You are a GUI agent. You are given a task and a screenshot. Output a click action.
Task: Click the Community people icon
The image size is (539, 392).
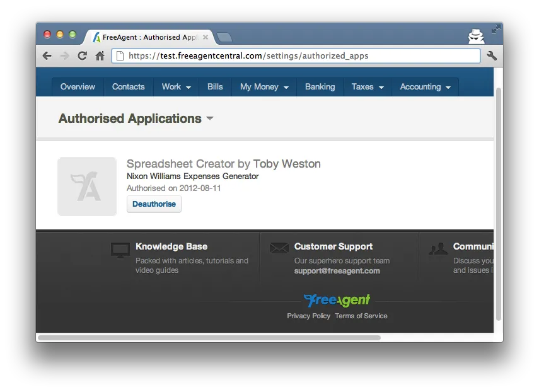pyautogui.click(x=438, y=248)
